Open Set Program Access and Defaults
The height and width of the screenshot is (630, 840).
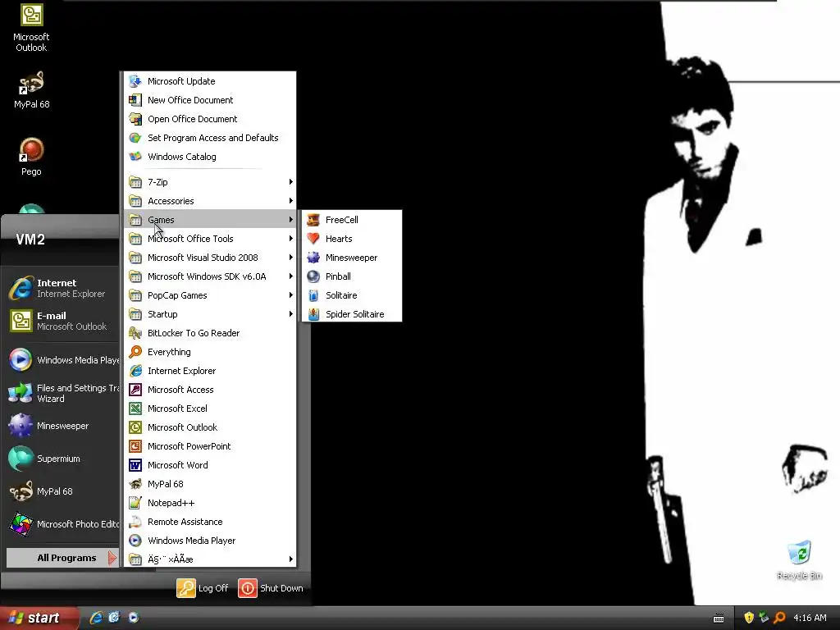(x=210, y=138)
